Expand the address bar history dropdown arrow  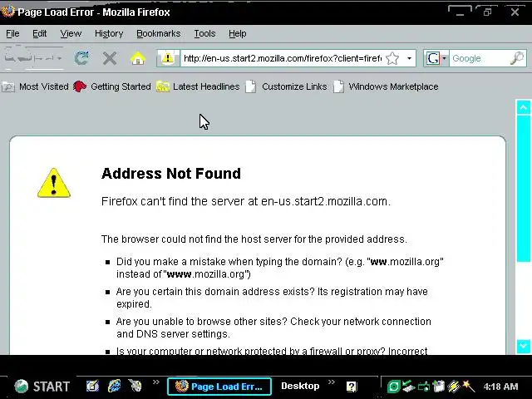click(x=409, y=58)
